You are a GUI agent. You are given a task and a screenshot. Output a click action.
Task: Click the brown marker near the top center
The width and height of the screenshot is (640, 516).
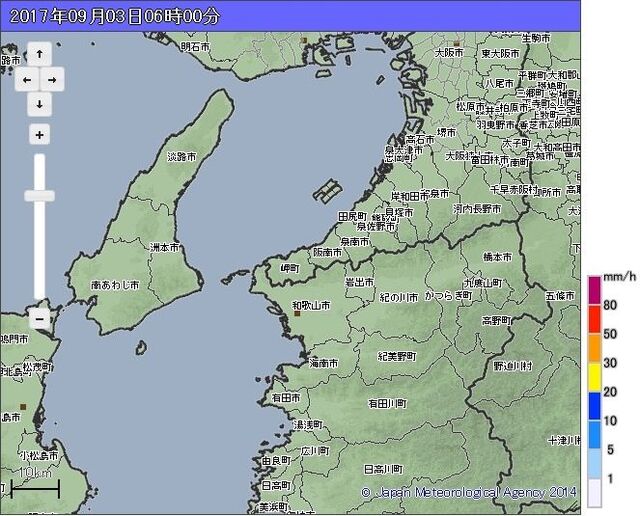(304, 40)
